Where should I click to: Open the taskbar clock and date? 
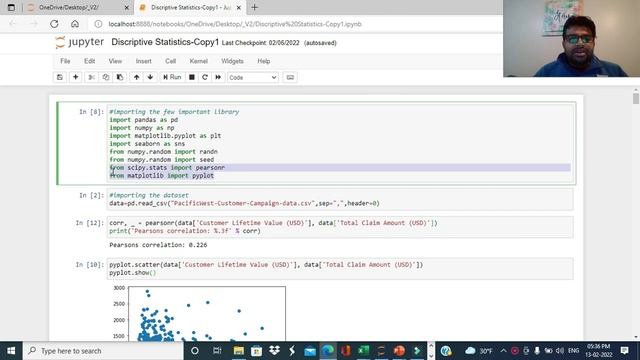[x=598, y=351]
